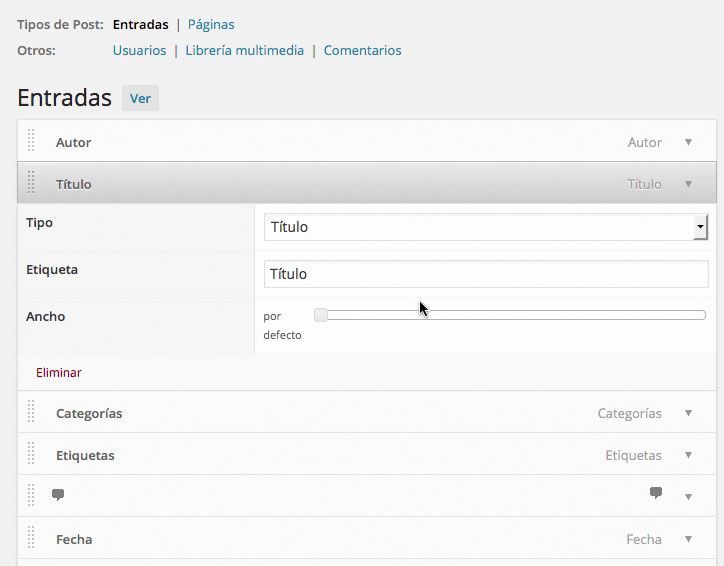Click the Ver button next to Entradas
The height and width of the screenshot is (566, 724).
pos(140,98)
